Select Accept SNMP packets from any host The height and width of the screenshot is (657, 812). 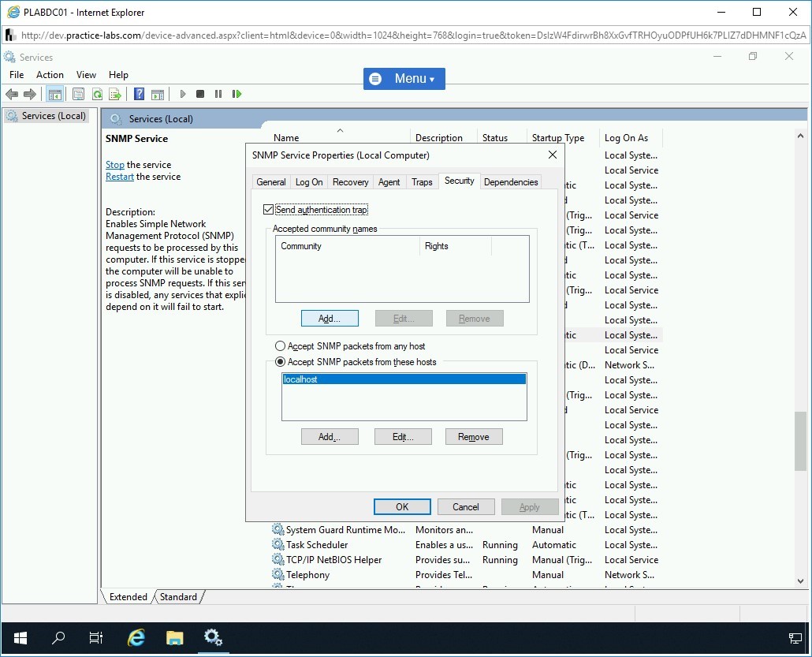point(280,346)
